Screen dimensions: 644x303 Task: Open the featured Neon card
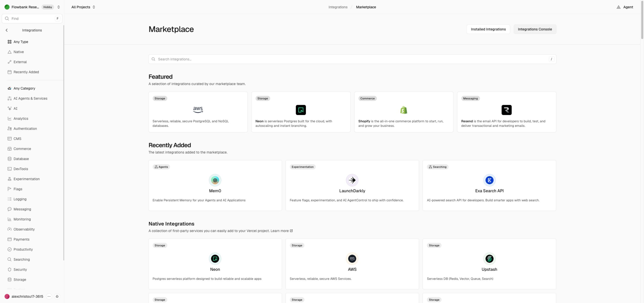point(301,112)
